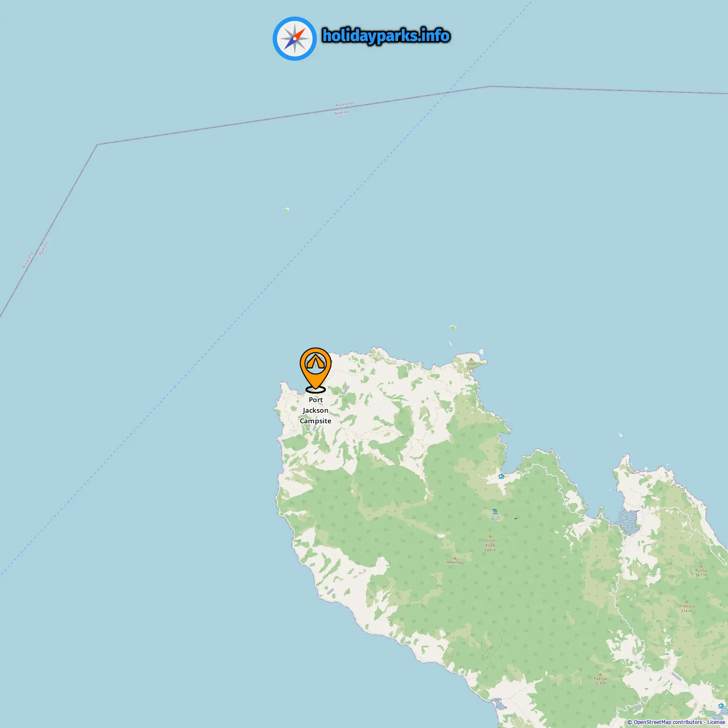728x728 pixels.
Task: Select the blue hut icon near the bay
Action: click(501, 476)
